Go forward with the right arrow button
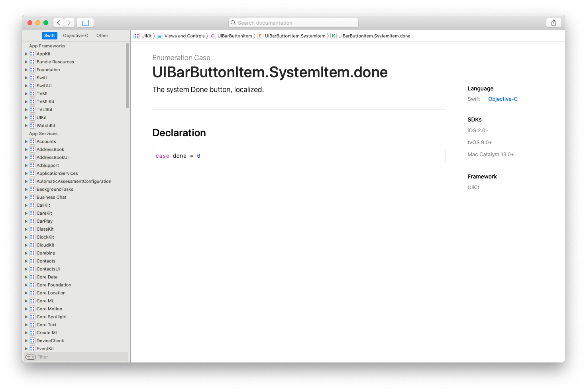This screenshot has height=392, width=587. coord(69,23)
